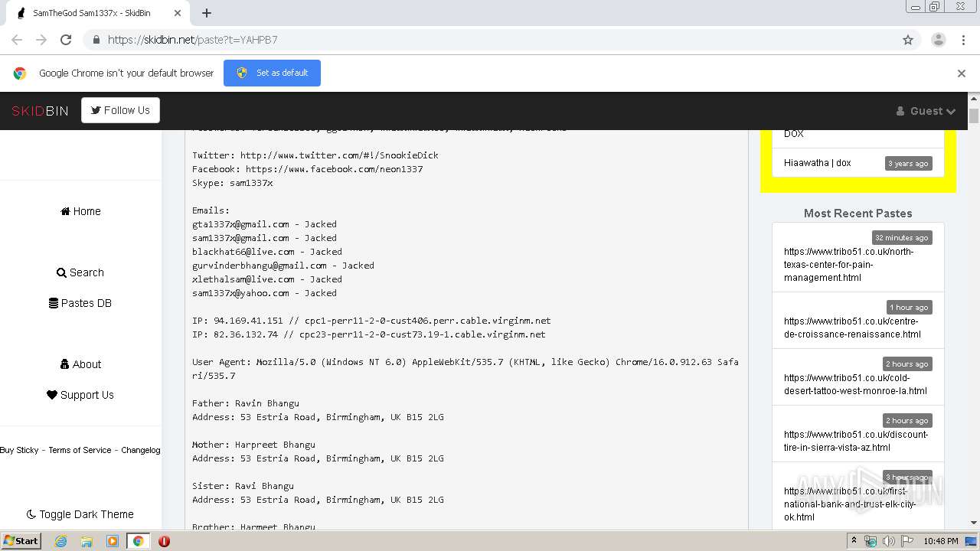Open Pastes DB in the sidebar
This screenshot has width=980, height=551.
pyautogui.click(x=80, y=303)
